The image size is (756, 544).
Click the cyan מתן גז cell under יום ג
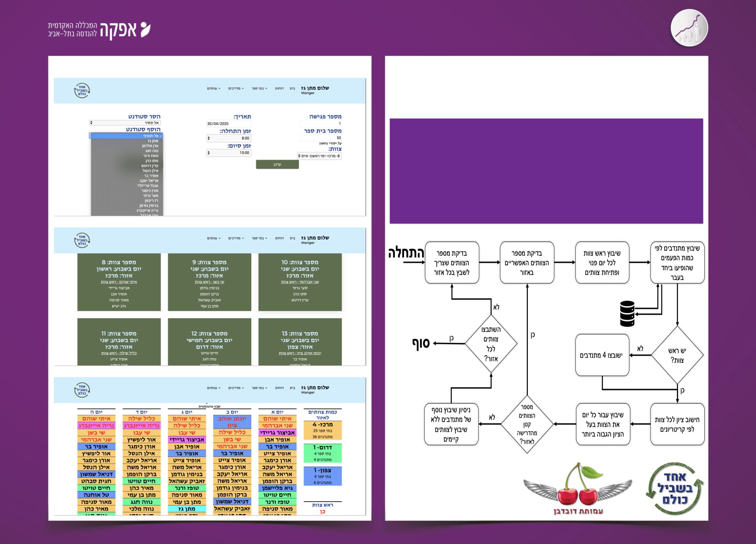187,509
